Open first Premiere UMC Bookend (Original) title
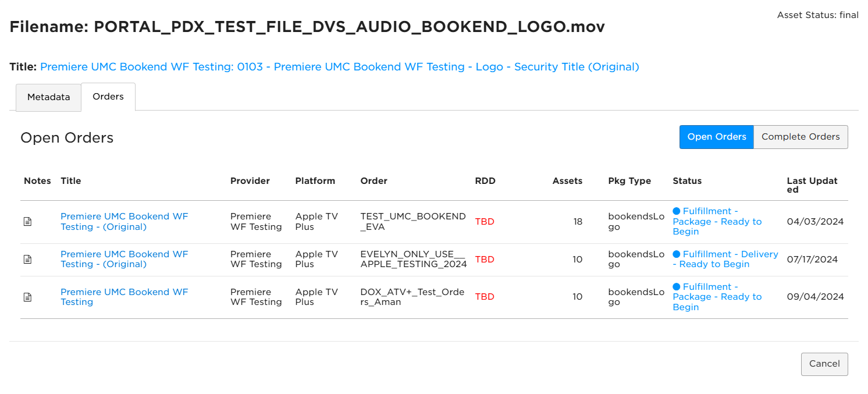This screenshot has width=868, height=394. (x=124, y=222)
